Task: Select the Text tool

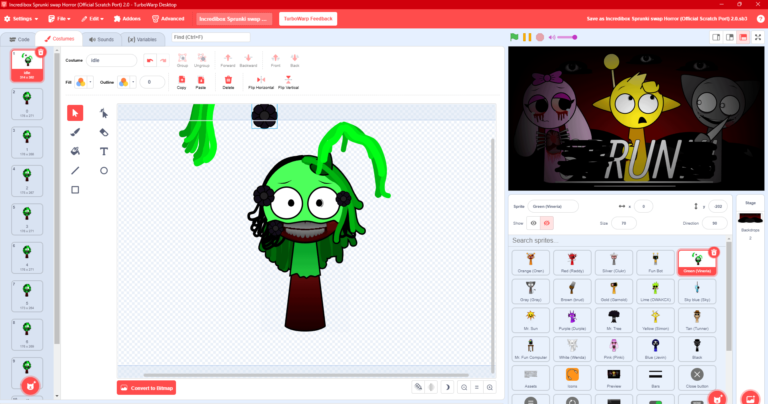Action: (104, 151)
